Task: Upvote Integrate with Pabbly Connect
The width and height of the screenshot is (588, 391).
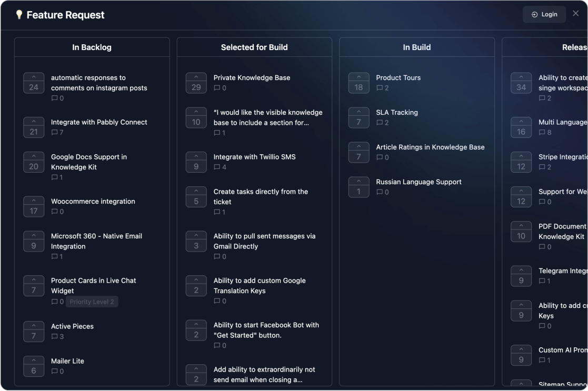Action: [x=34, y=127]
